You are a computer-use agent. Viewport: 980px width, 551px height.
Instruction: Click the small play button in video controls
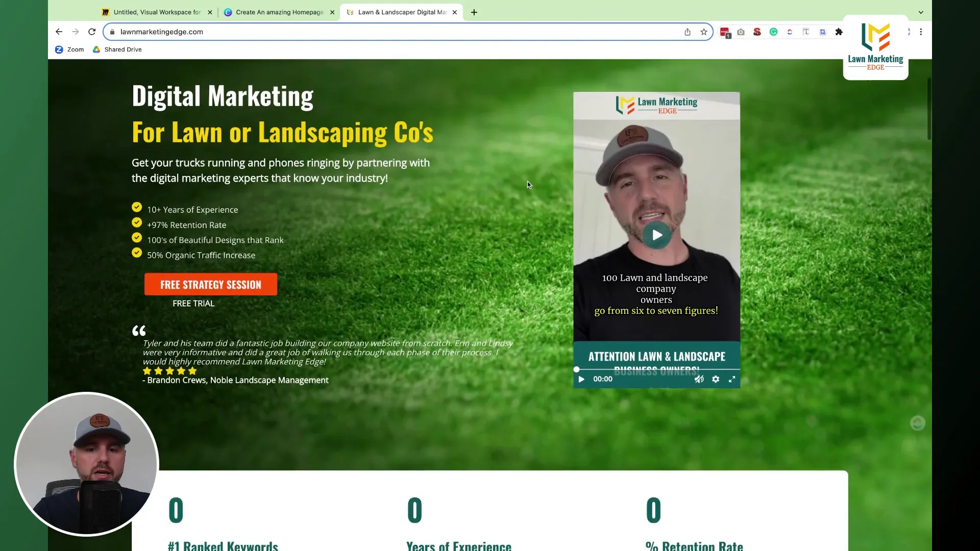pyautogui.click(x=581, y=379)
